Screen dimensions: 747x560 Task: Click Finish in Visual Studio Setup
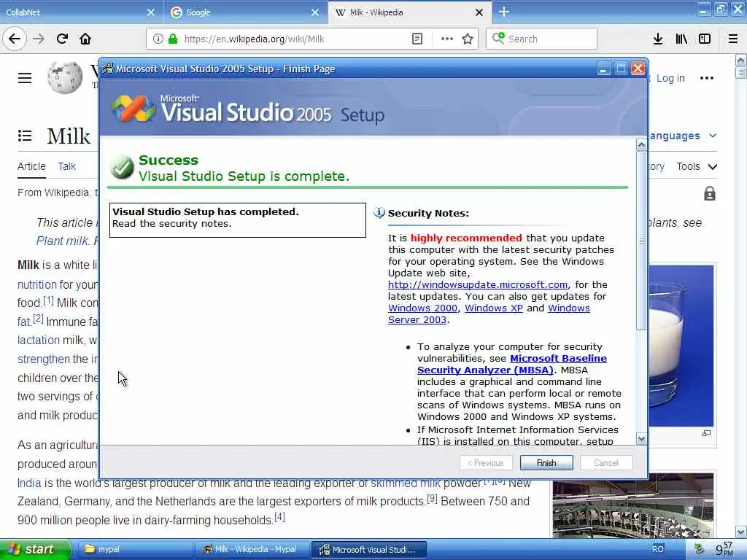point(546,463)
